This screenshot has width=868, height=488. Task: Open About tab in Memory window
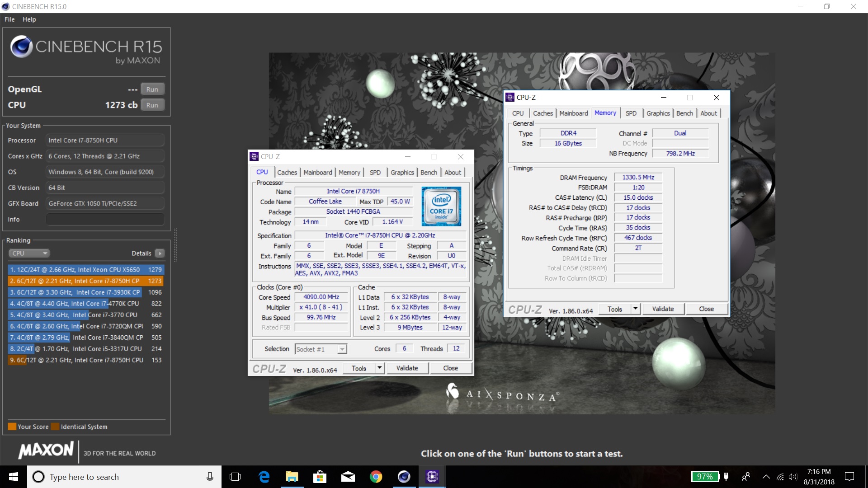pyautogui.click(x=708, y=113)
